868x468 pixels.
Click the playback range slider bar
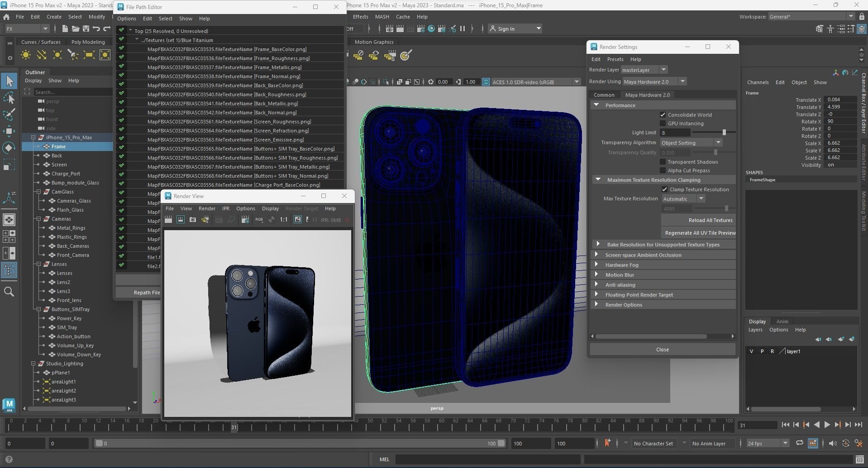coord(300,444)
